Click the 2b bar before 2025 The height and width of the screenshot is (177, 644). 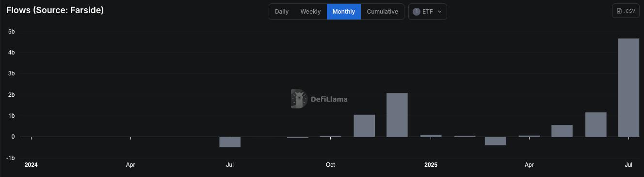[x=397, y=115]
